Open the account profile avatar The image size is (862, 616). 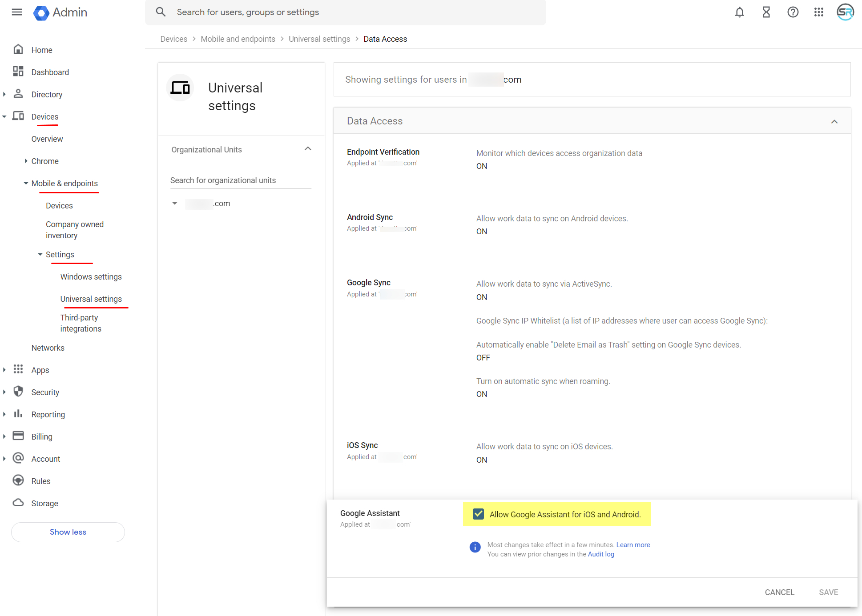845,12
